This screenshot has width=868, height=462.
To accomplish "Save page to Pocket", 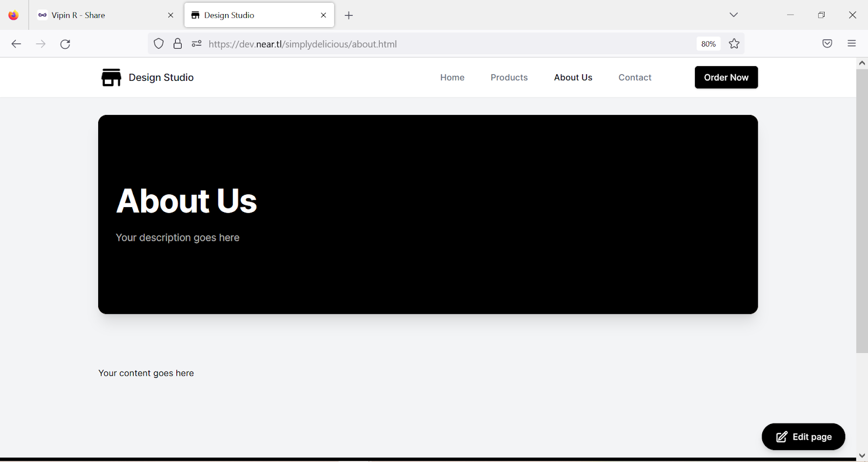I will [827, 44].
